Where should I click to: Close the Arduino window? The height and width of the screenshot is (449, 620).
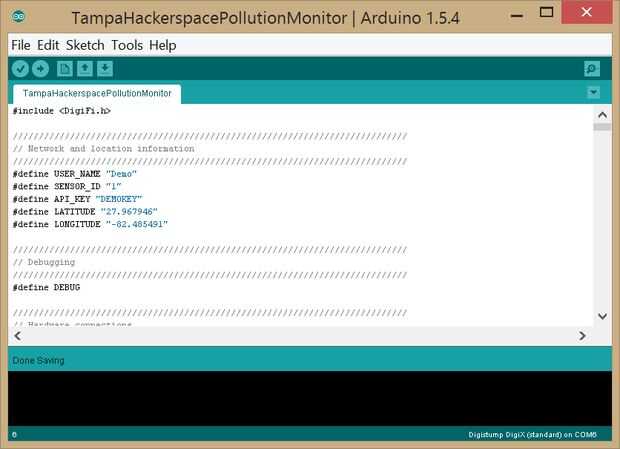point(587,13)
